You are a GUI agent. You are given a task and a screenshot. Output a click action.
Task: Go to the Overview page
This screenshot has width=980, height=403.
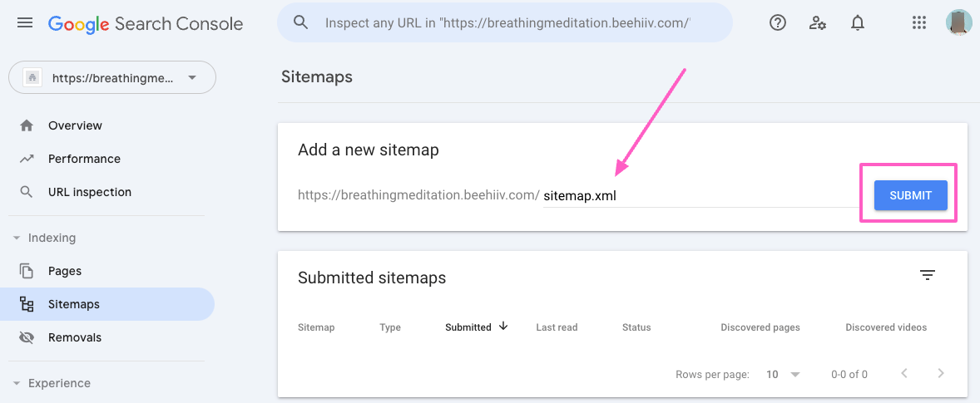point(75,125)
